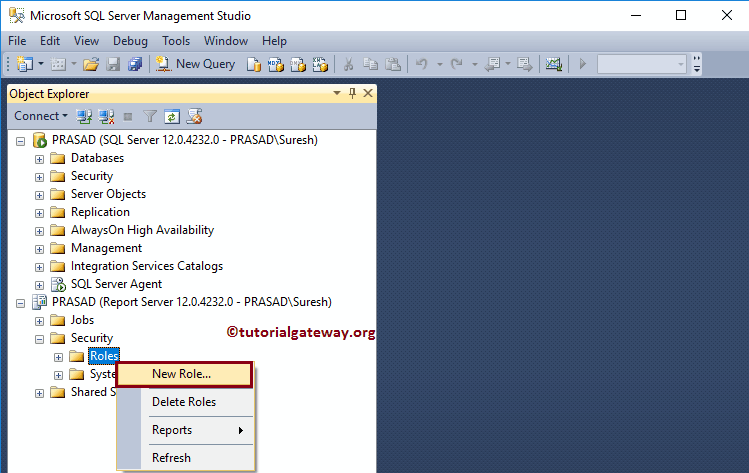The image size is (749, 473).
Task: Click the Start Debugging play icon
Action: tap(582, 64)
